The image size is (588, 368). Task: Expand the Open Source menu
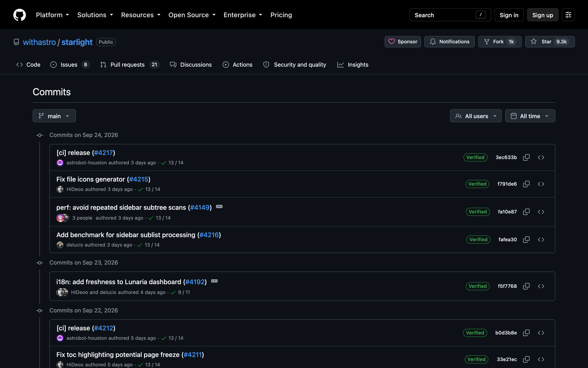pos(192,15)
